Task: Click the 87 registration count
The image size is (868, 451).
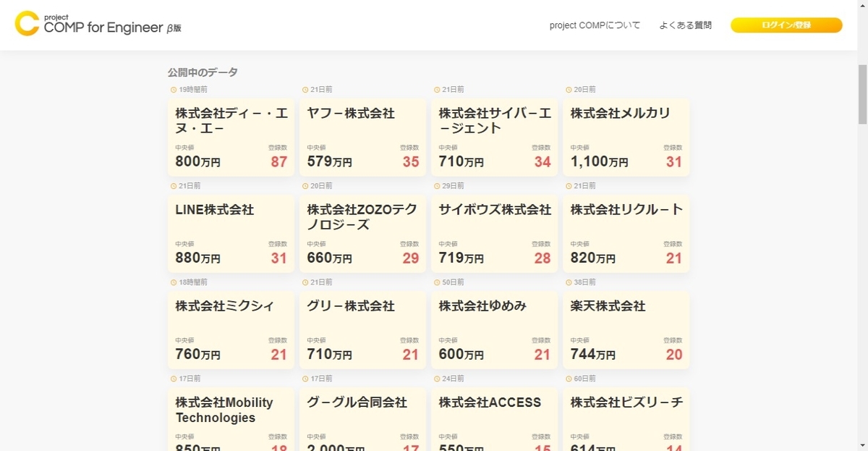Action: [279, 162]
